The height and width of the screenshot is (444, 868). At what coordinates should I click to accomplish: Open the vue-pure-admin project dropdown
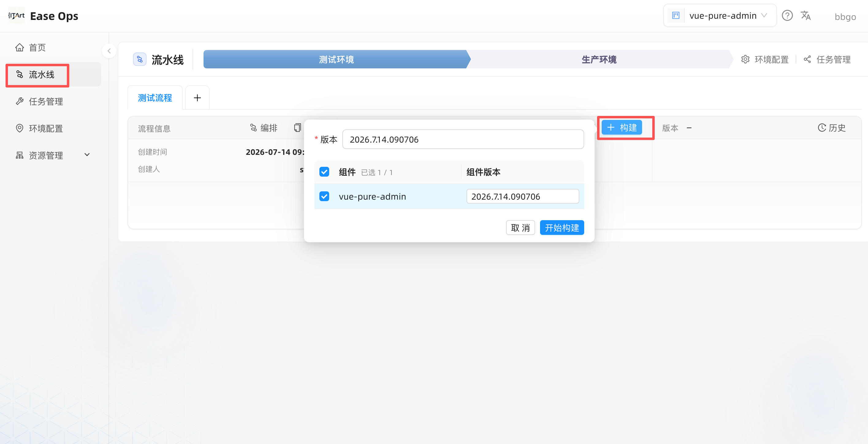(720, 16)
